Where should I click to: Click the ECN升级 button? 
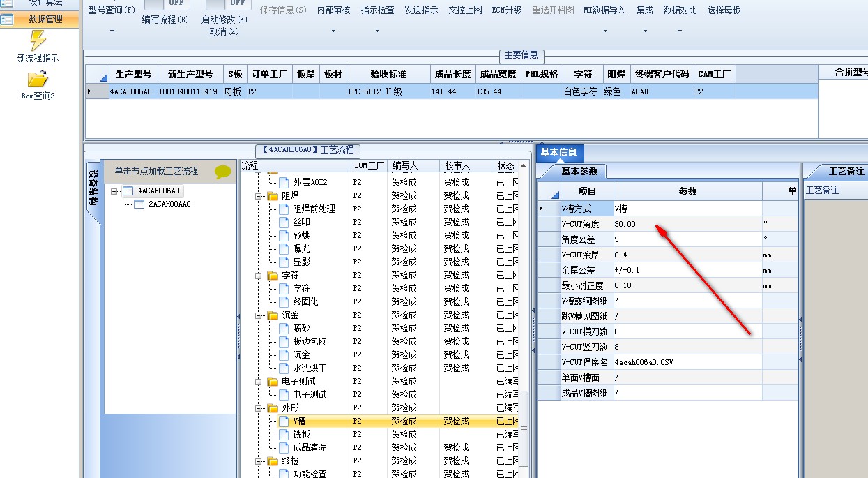coord(507,10)
